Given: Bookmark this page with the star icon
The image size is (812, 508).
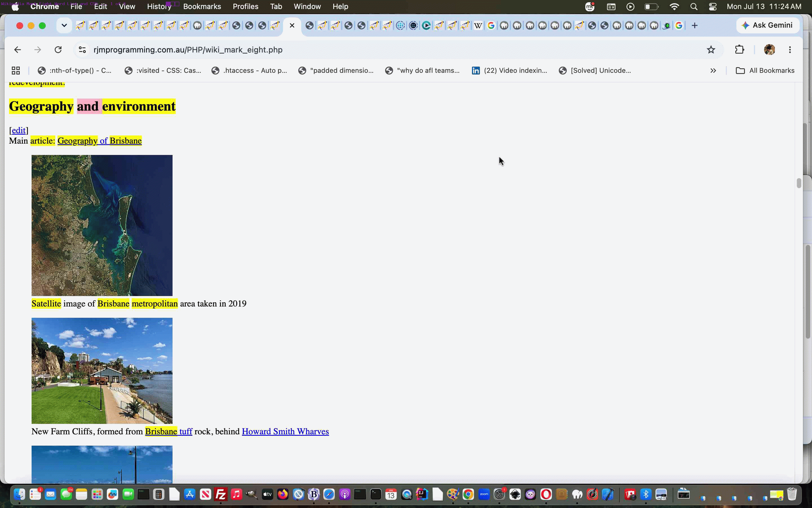Looking at the screenshot, I should coord(711,50).
